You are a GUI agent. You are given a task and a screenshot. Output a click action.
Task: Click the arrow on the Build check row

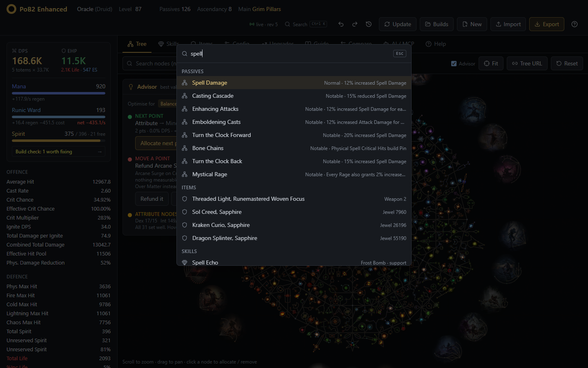tap(100, 152)
